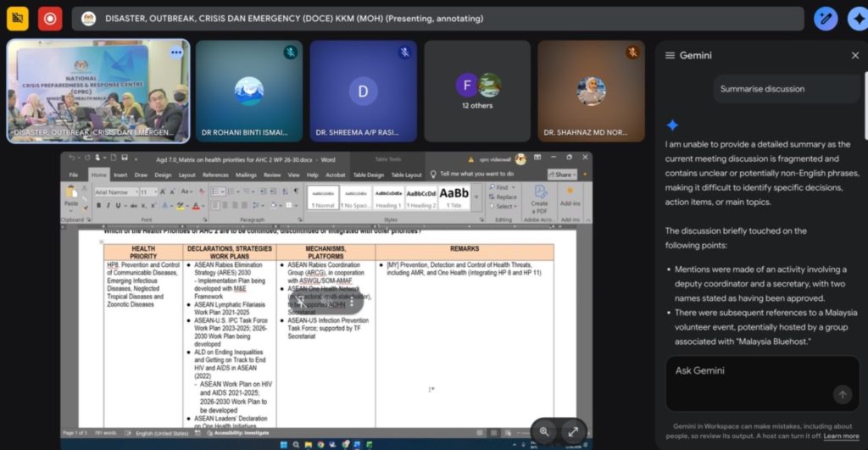
Task: Follow the Learn more link
Action: pyautogui.click(x=841, y=436)
